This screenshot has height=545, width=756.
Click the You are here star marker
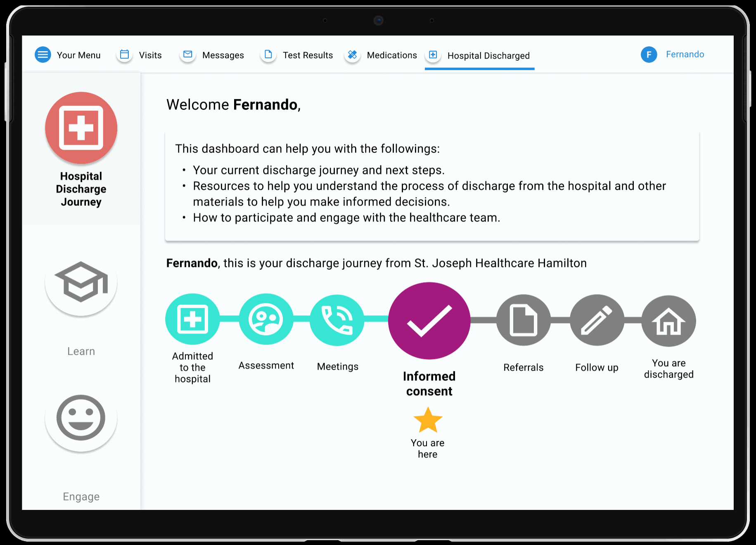tap(428, 421)
